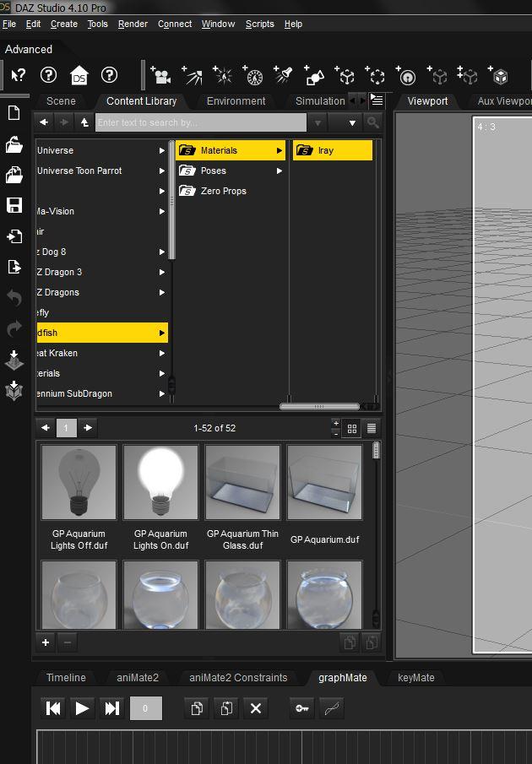532x764 pixels.
Task: Jump to the first frame
Action: tap(53, 708)
